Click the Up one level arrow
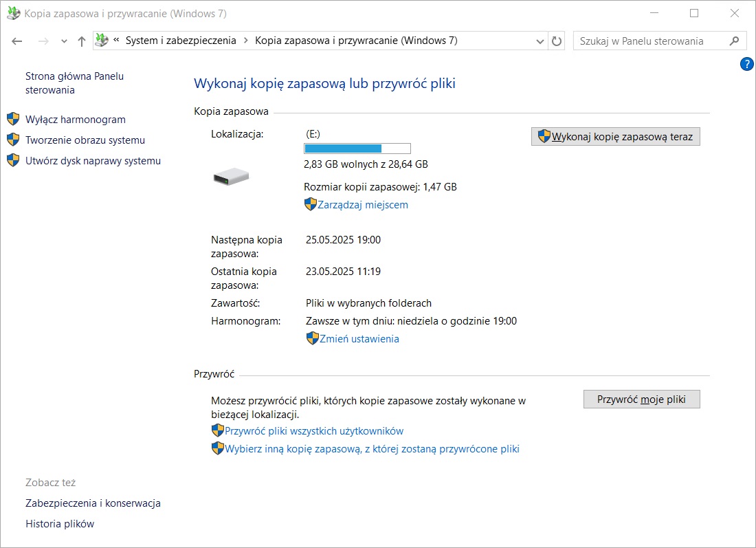This screenshot has width=756, height=548. [82, 41]
